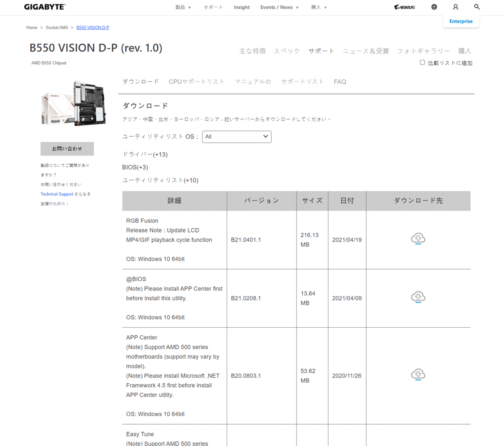Expand the BIOS(+3) section
Screen dimensions: 504x446
135,167
